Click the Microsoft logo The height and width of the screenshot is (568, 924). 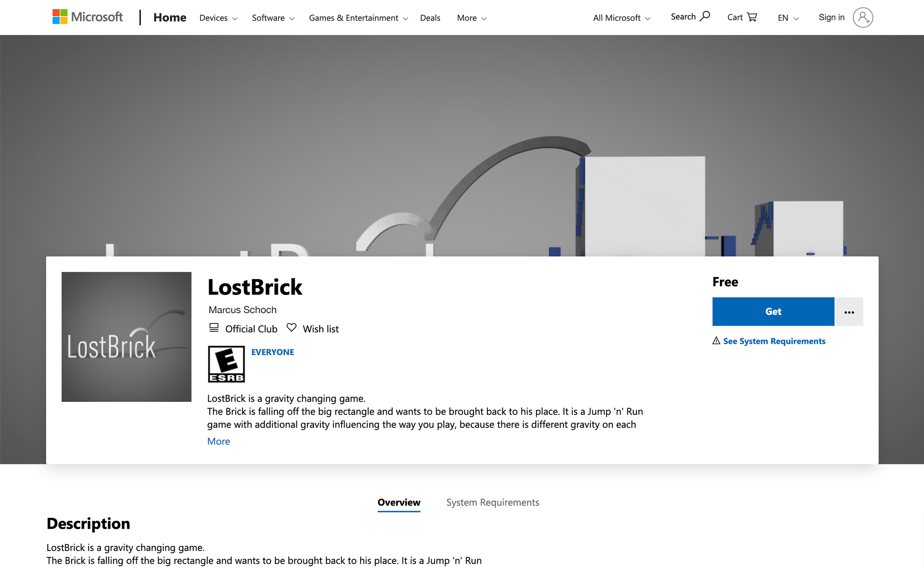[x=87, y=17]
